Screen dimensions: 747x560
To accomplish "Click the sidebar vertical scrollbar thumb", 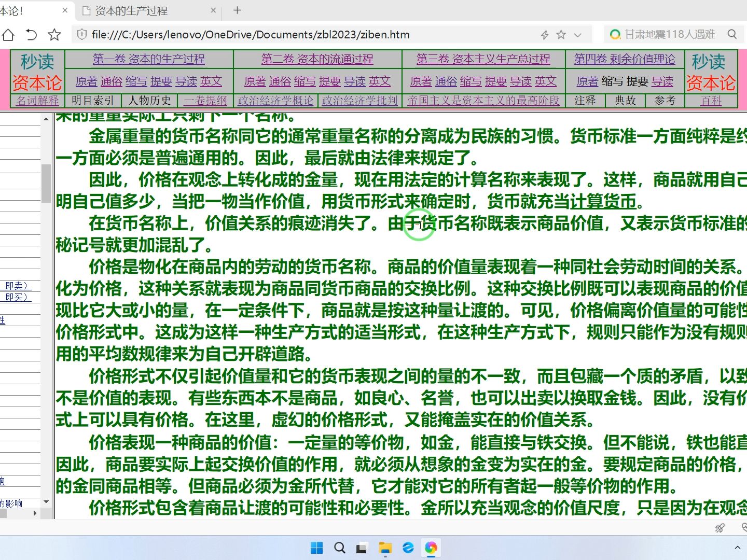I will (x=46, y=184).
